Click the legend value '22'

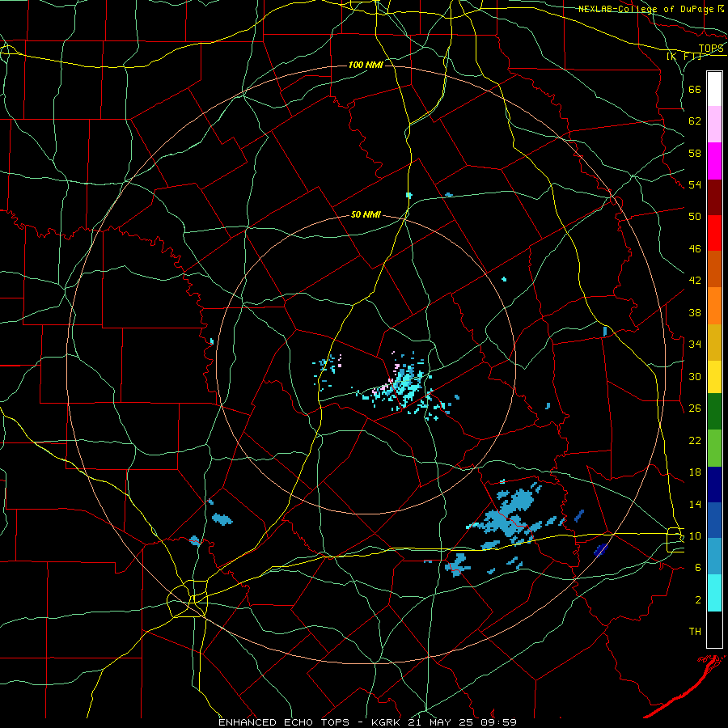[x=695, y=440]
